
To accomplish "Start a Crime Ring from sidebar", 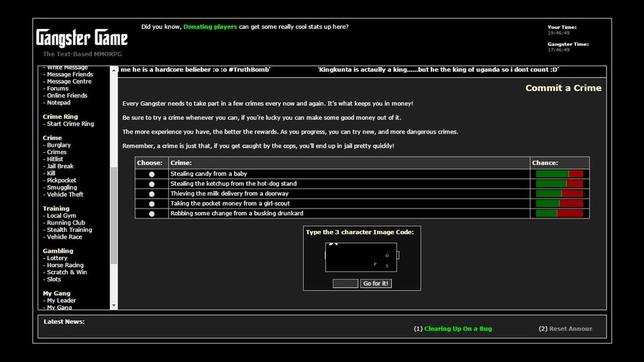I will coord(70,124).
